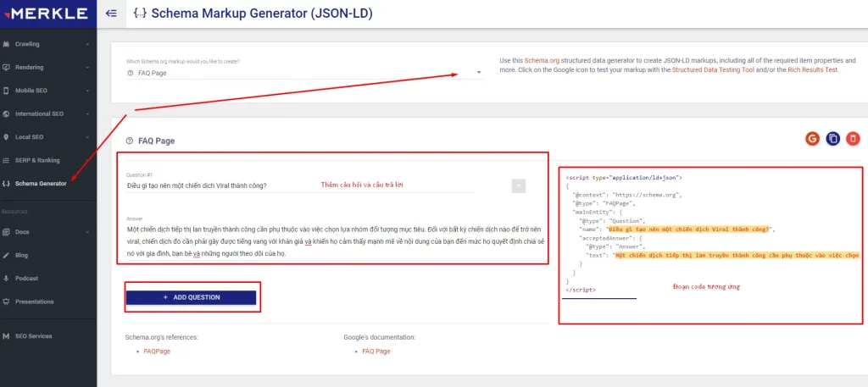Expand the Rendering menu chevron
The image size is (868, 387).
(x=87, y=68)
